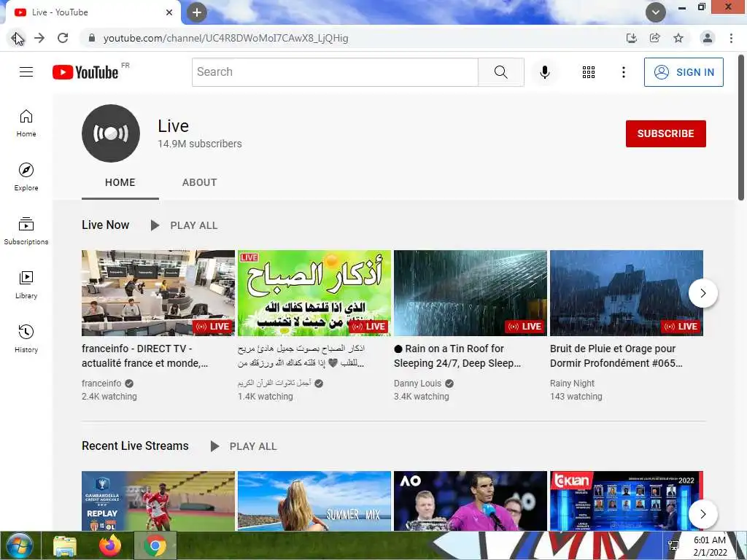The image size is (747, 560).
Task: Click the browser back arrow
Action: (x=17, y=38)
